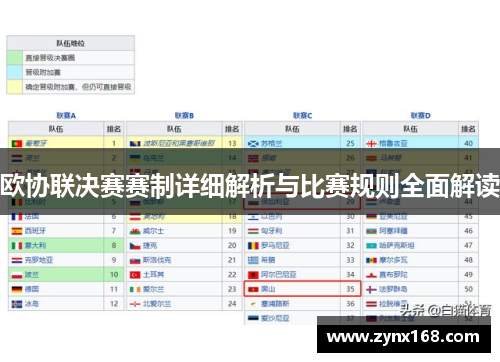Open the 罗马尼亚 team link

coord(275,246)
